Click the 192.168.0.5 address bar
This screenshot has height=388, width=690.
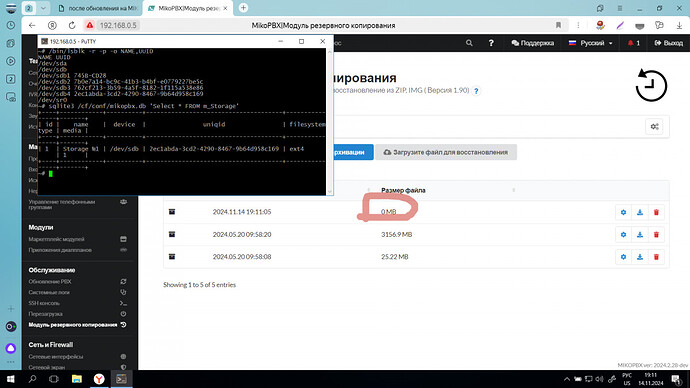[x=118, y=26]
